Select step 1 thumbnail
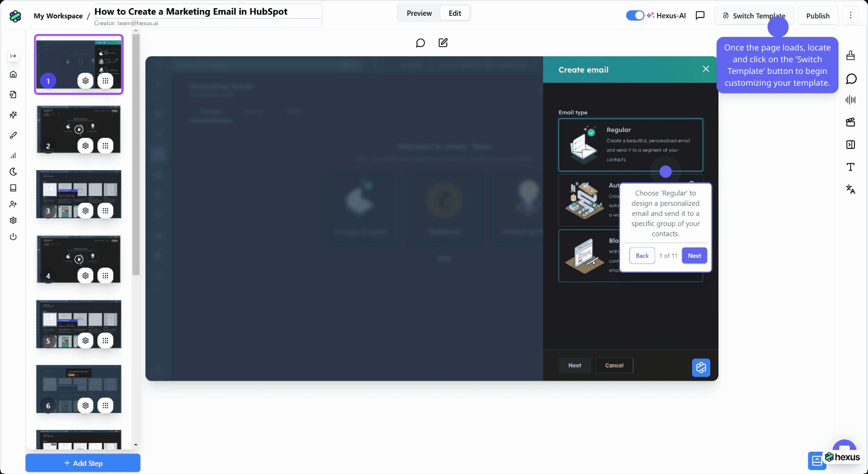This screenshot has width=868, height=474. click(79, 65)
